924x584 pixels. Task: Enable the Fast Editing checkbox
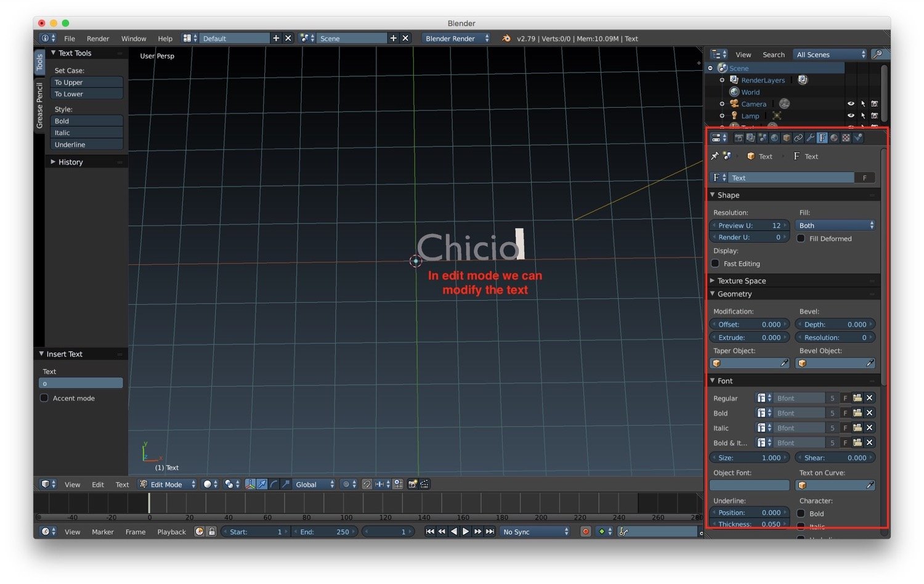715,264
